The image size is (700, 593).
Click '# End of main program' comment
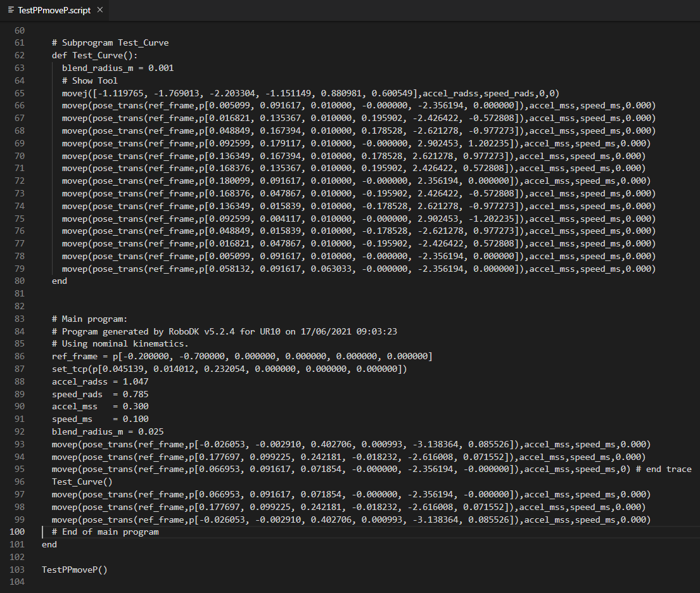tap(105, 532)
